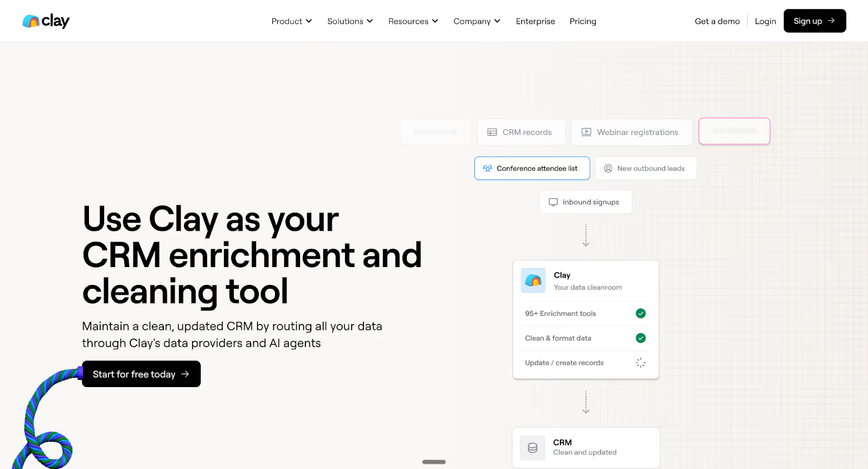Click the Get a demo link

coord(717,21)
